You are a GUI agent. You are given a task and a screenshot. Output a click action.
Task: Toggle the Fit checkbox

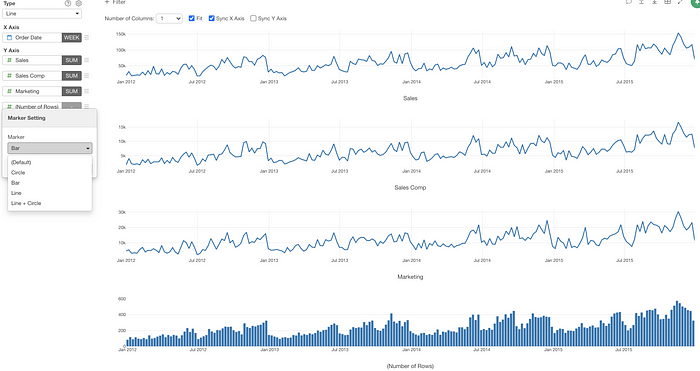pos(192,18)
